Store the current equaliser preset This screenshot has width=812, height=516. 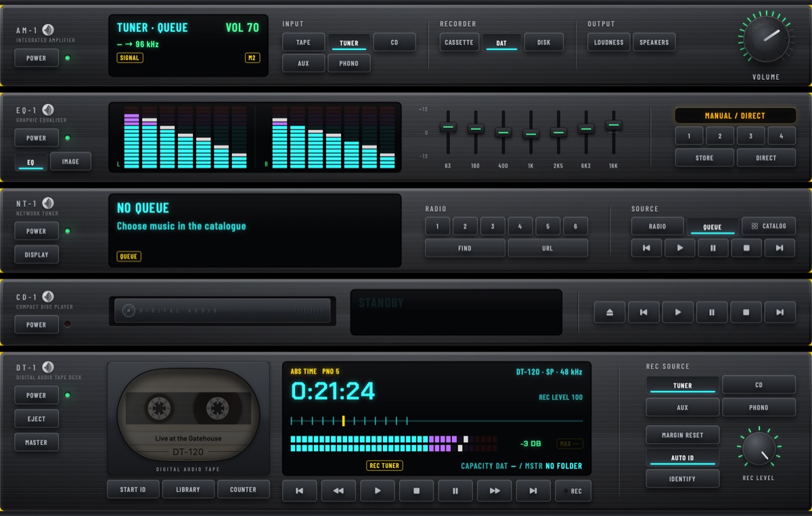tap(704, 158)
